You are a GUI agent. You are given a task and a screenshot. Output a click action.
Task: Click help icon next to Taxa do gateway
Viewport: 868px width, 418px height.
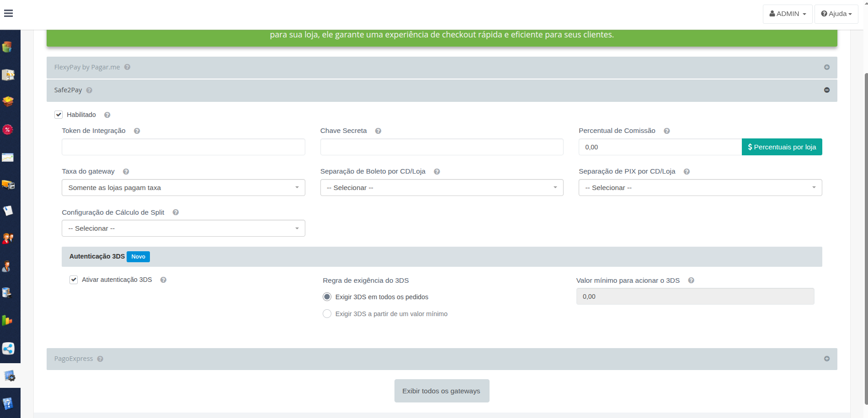[126, 172]
